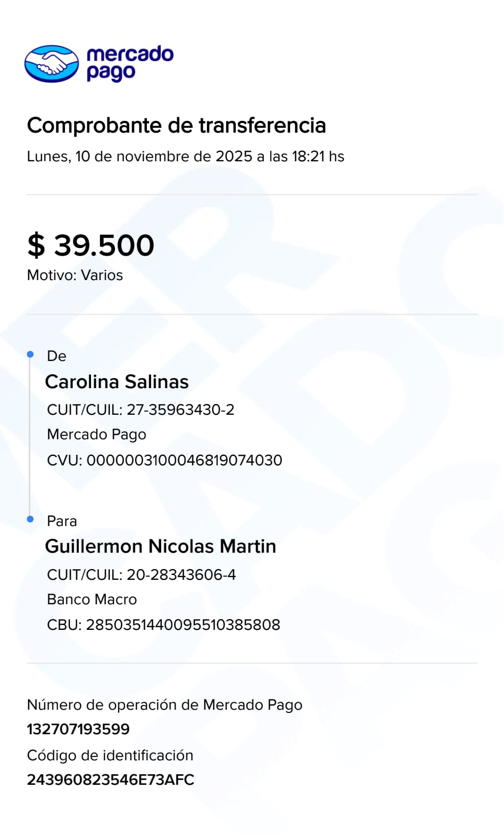Select the Comprobante de transferencia heading
Image resolution: width=504 pixels, height=837 pixels.
pyautogui.click(x=176, y=126)
